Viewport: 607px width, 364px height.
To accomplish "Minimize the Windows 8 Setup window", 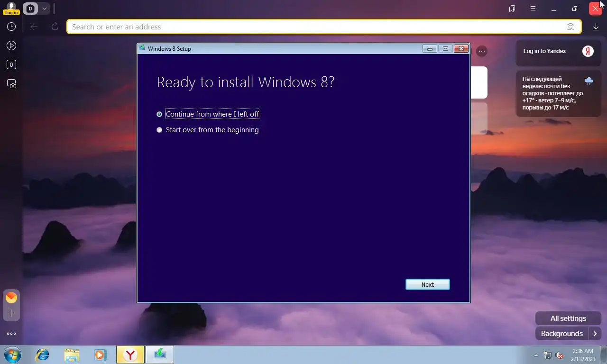I will (430, 49).
